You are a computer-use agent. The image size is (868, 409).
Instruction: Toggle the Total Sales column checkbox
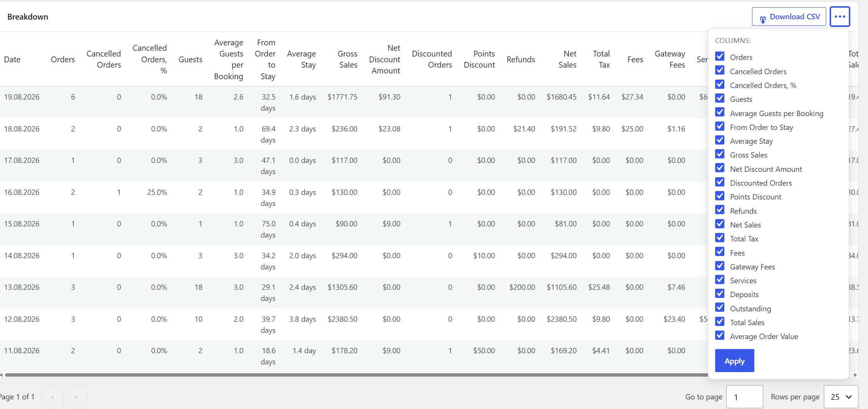pyautogui.click(x=720, y=322)
